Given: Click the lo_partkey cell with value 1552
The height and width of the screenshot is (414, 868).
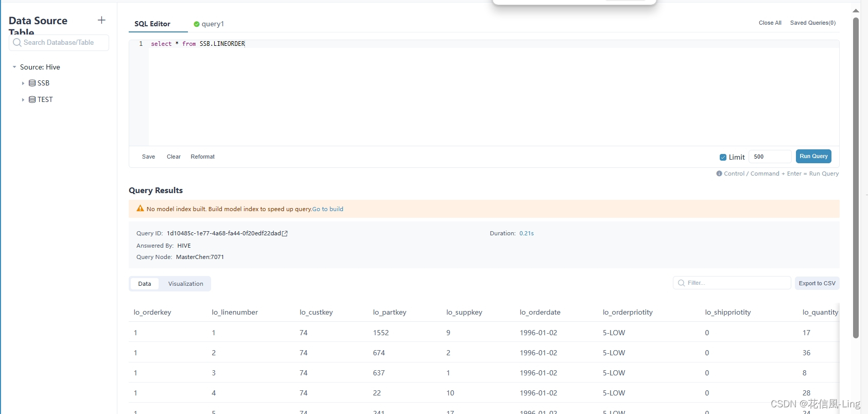Looking at the screenshot, I should (381, 333).
